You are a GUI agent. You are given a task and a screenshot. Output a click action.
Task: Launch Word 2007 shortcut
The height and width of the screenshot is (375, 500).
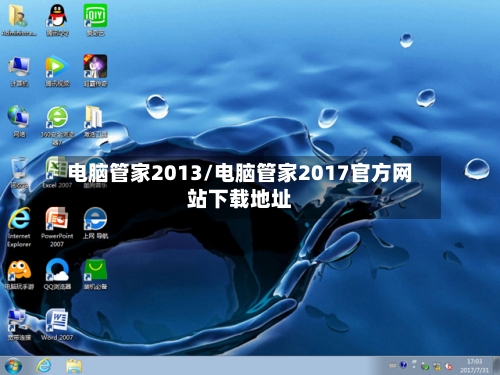57,325
